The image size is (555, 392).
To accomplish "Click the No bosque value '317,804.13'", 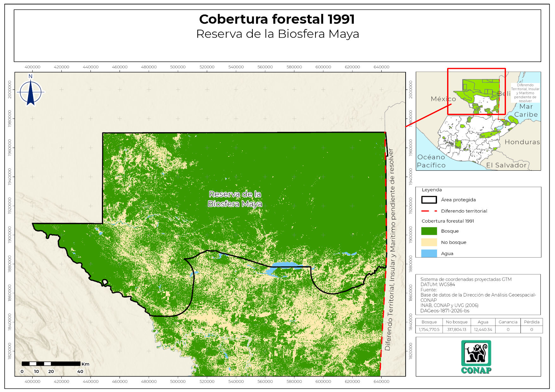I will point(457,329).
